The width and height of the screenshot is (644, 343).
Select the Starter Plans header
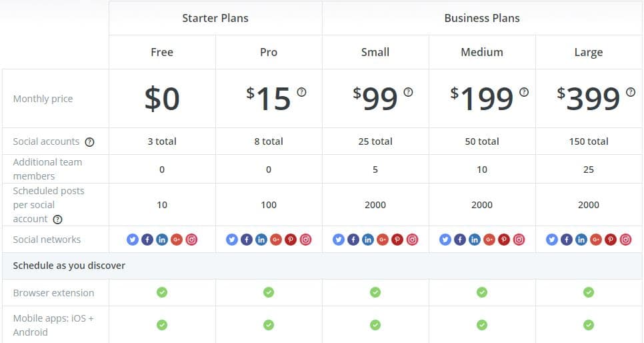(215, 18)
